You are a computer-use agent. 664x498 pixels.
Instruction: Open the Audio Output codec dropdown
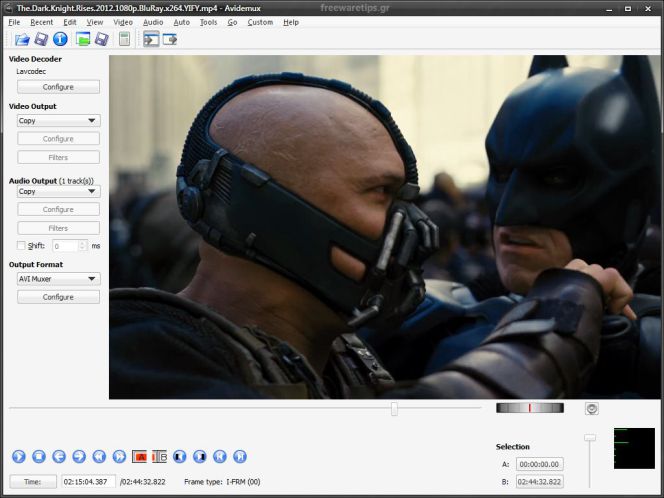pos(58,191)
